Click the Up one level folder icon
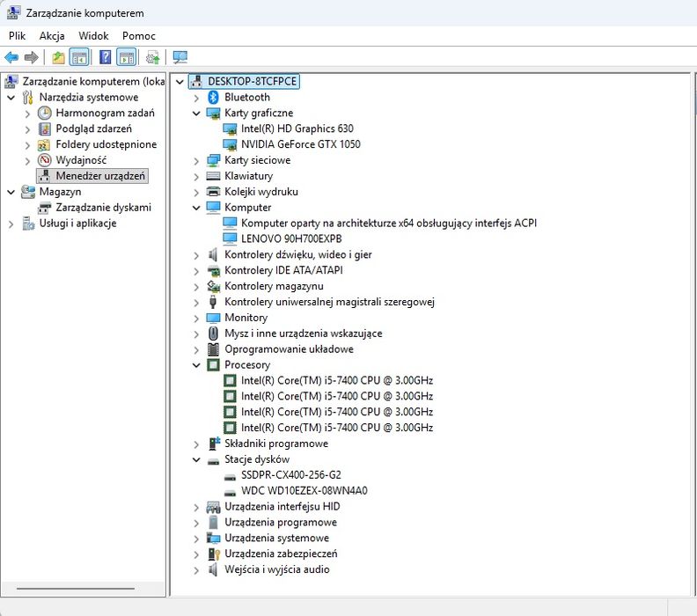 [58, 57]
